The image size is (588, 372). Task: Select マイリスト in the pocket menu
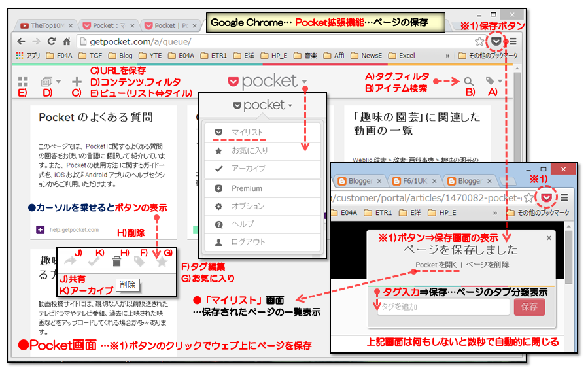[262, 132]
